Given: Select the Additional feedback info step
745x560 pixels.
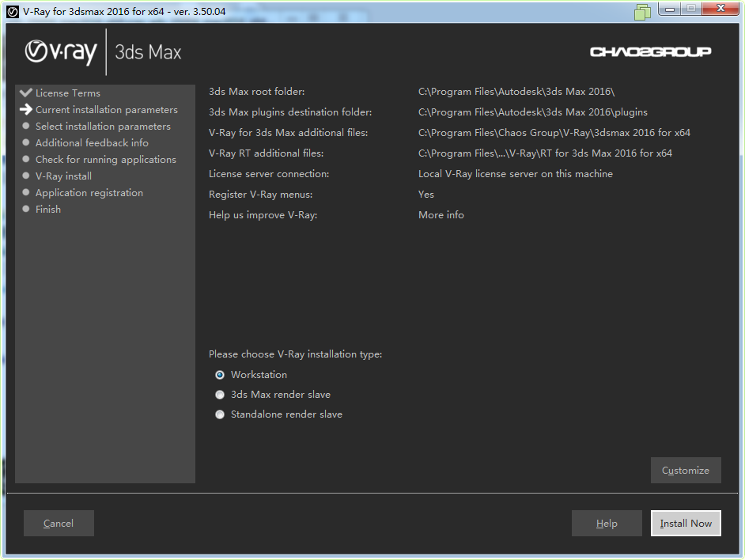Looking at the screenshot, I should 92,142.
